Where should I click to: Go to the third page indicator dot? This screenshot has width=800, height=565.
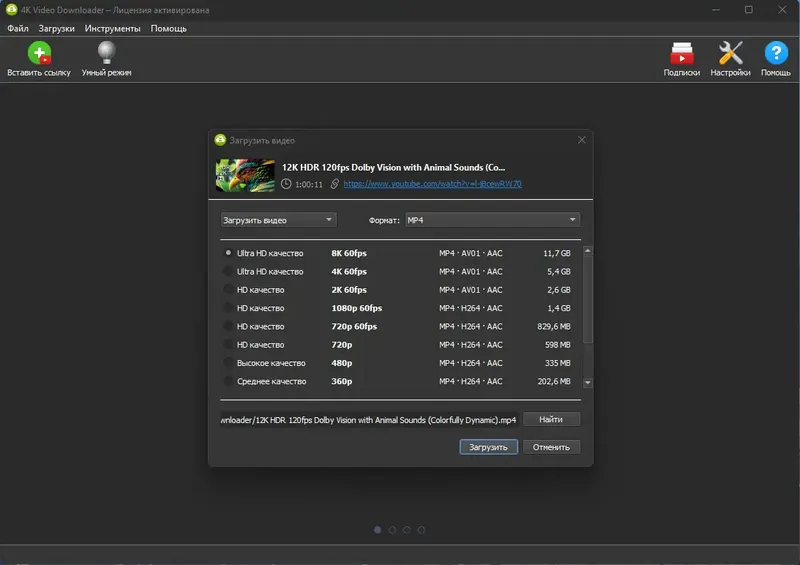pos(407,530)
